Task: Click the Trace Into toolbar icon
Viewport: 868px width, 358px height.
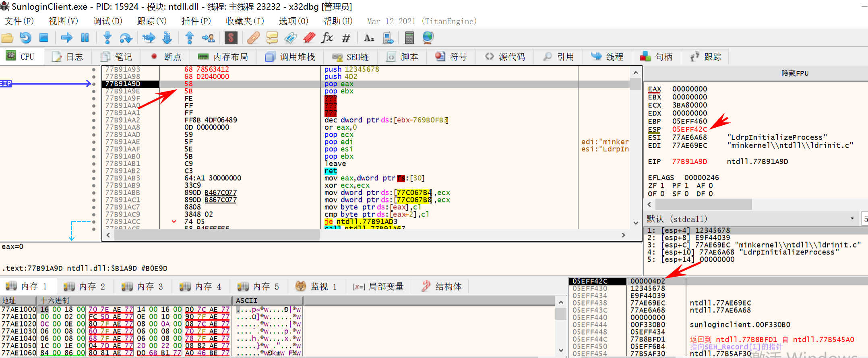Action: pos(149,38)
